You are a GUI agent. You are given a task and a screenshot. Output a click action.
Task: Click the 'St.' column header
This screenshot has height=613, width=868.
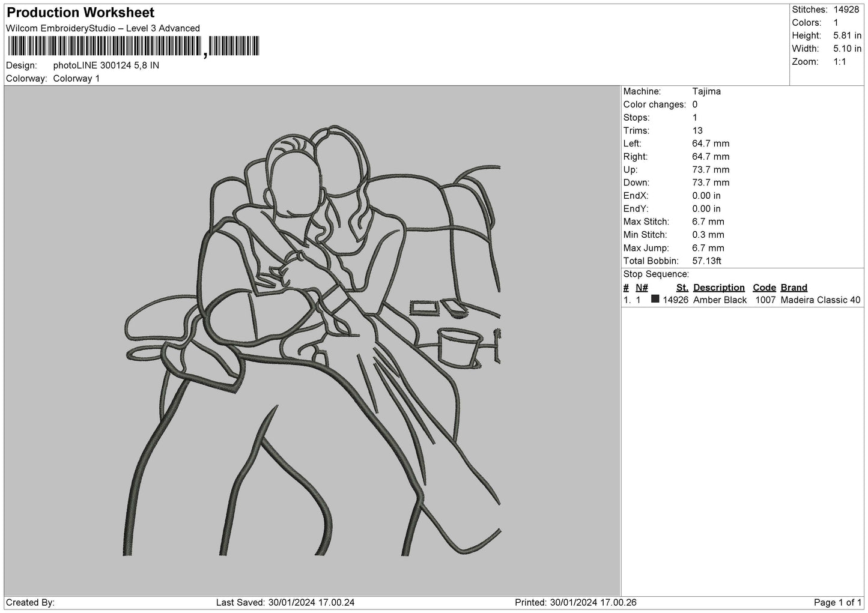(x=682, y=288)
